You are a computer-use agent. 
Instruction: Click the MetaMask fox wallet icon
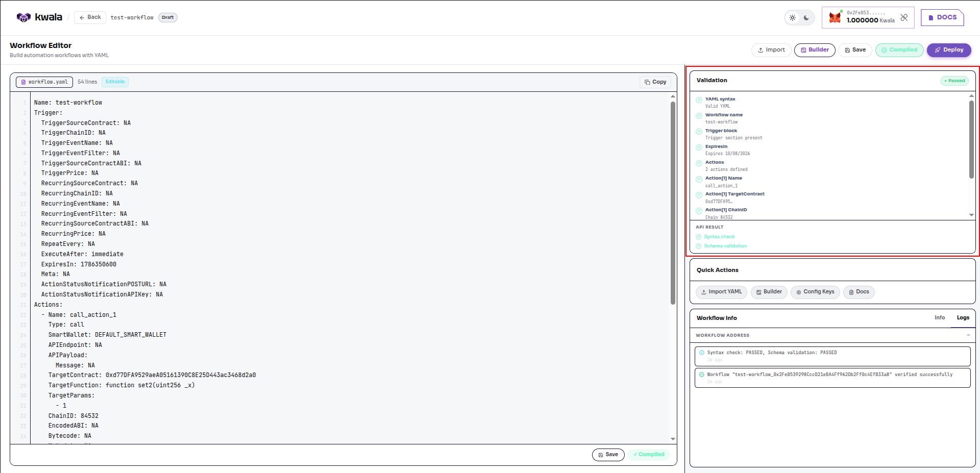(x=835, y=17)
